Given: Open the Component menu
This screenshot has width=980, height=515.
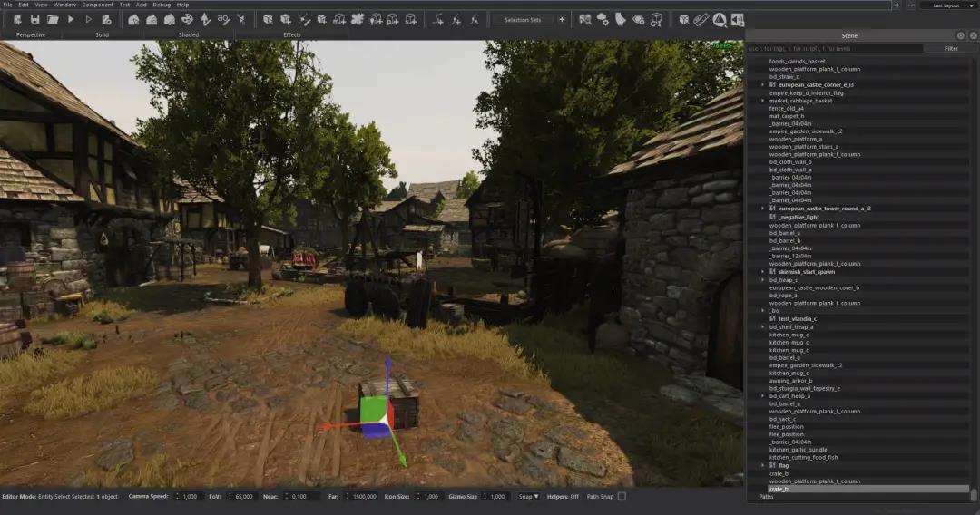Looking at the screenshot, I should pyautogui.click(x=97, y=5).
